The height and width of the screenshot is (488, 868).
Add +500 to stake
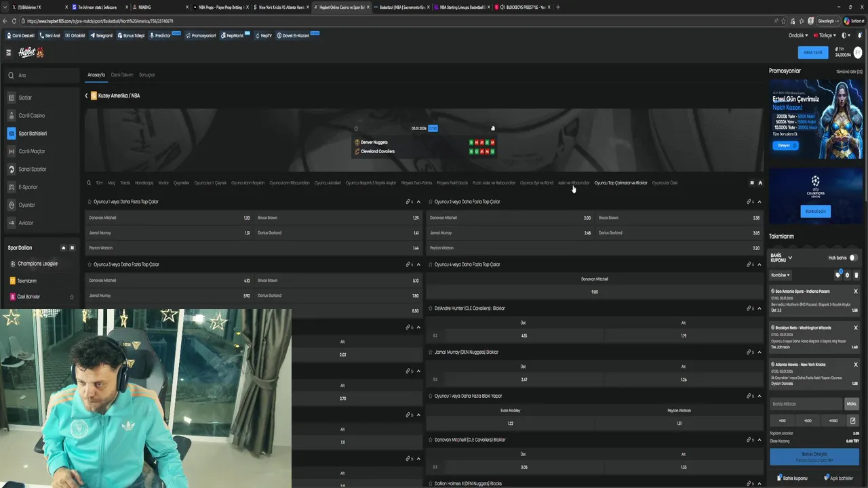808,421
